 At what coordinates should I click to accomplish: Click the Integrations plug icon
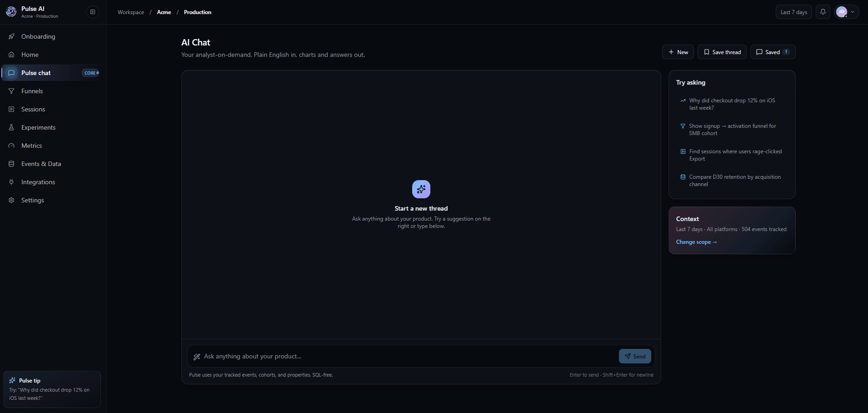click(x=12, y=182)
